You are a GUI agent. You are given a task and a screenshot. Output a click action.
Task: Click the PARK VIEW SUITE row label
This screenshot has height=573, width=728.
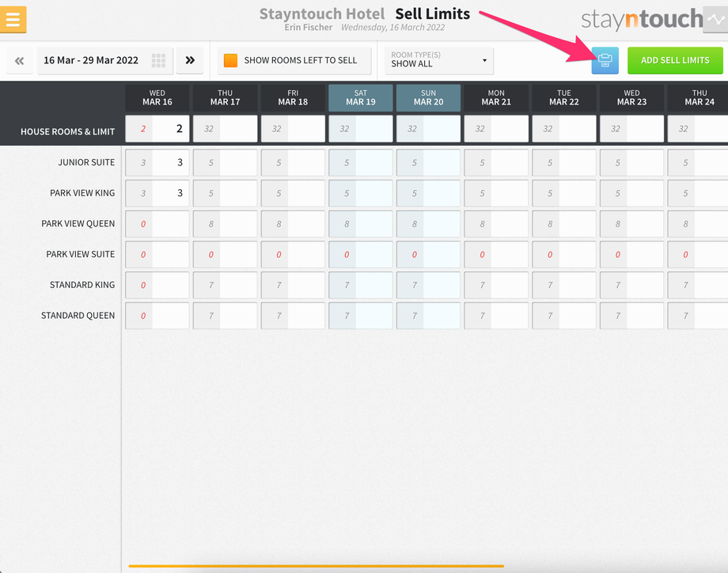[x=81, y=255]
